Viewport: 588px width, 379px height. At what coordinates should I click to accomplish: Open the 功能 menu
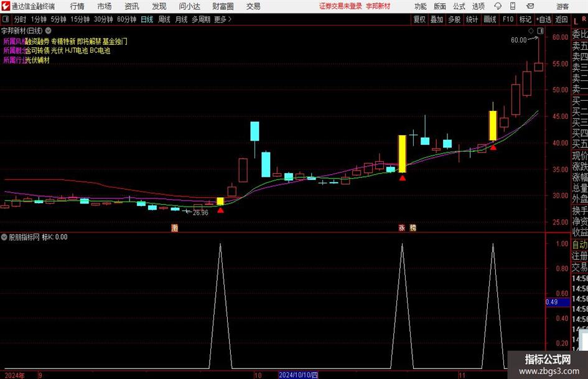click(421, 6)
